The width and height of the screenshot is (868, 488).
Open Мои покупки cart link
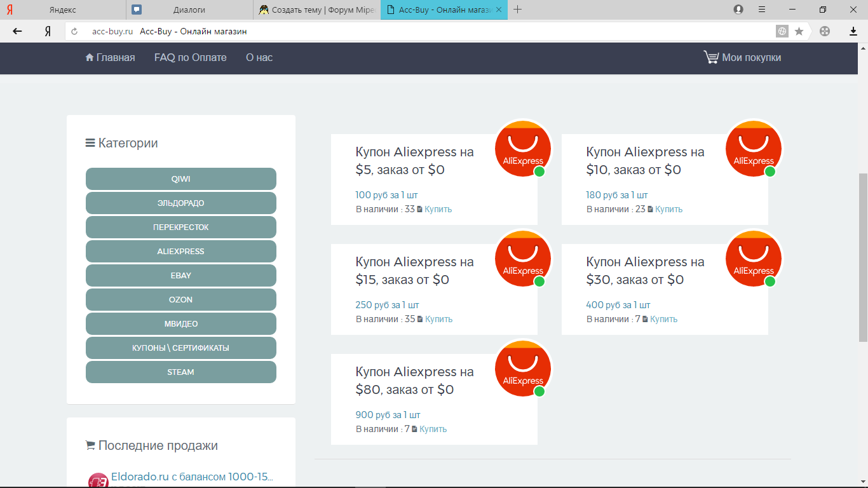pos(742,57)
